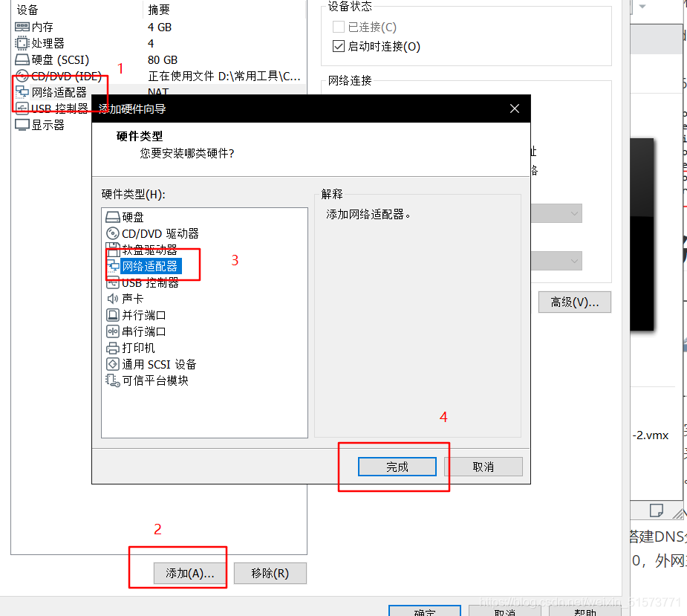Select the Generic SCSI Device icon

[x=113, y=364]
